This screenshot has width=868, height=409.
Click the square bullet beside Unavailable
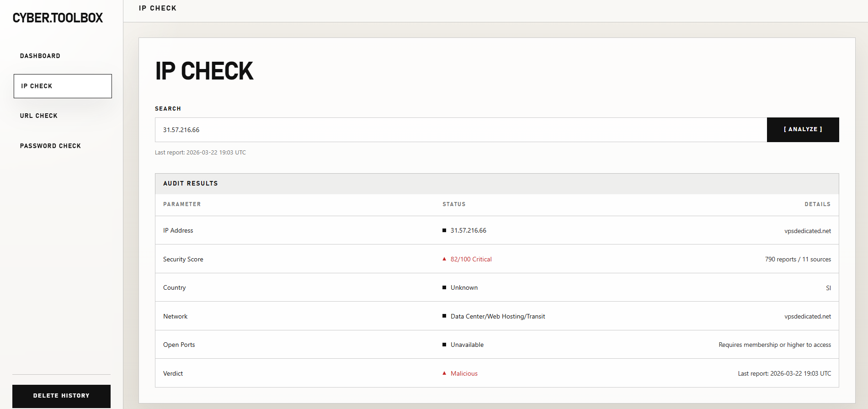pyautogui.click(x=444, y=345)
